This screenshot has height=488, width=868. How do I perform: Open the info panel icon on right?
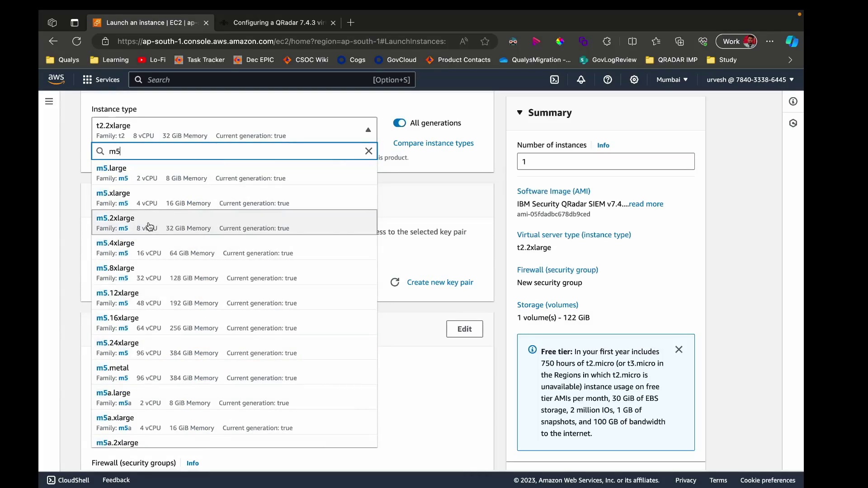(793, 101)
